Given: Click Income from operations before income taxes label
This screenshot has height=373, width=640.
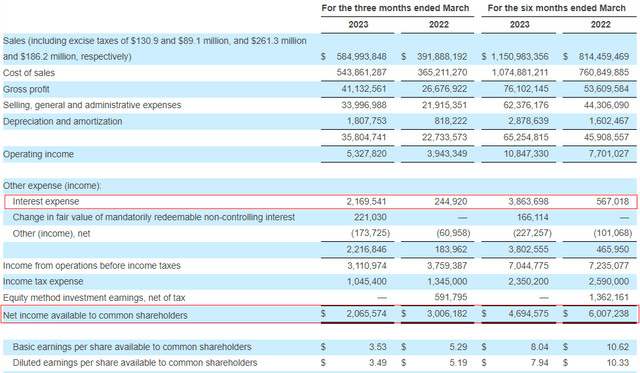Looking at the screenshot, I should (92, 266).
